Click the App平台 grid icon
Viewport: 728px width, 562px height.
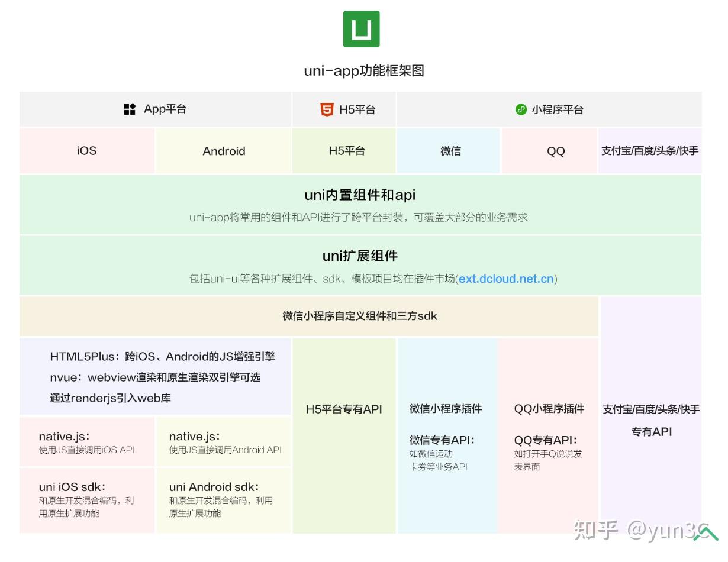(130, 109)
